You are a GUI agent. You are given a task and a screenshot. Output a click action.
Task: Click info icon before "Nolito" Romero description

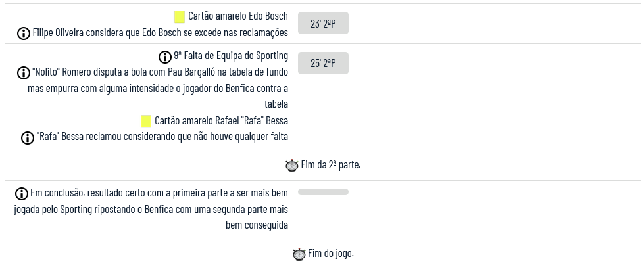[24, 72]
